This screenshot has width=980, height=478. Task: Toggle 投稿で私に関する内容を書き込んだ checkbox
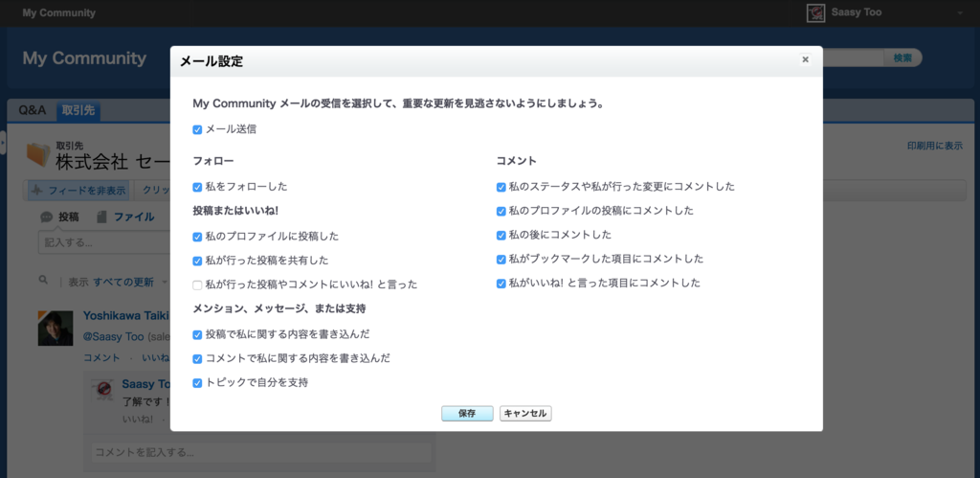(x=197, y=335)
